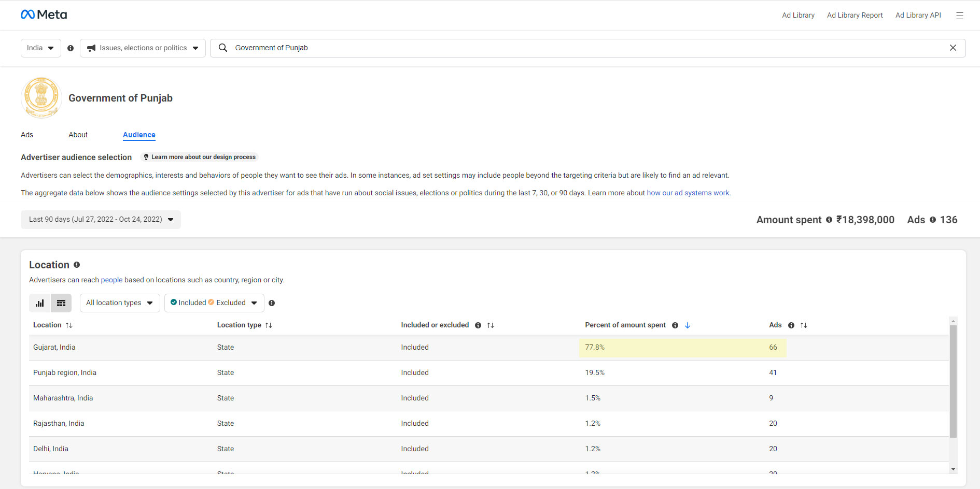980x489 pixels.
Task: Switch to the About tab
Action: [78, 135]
